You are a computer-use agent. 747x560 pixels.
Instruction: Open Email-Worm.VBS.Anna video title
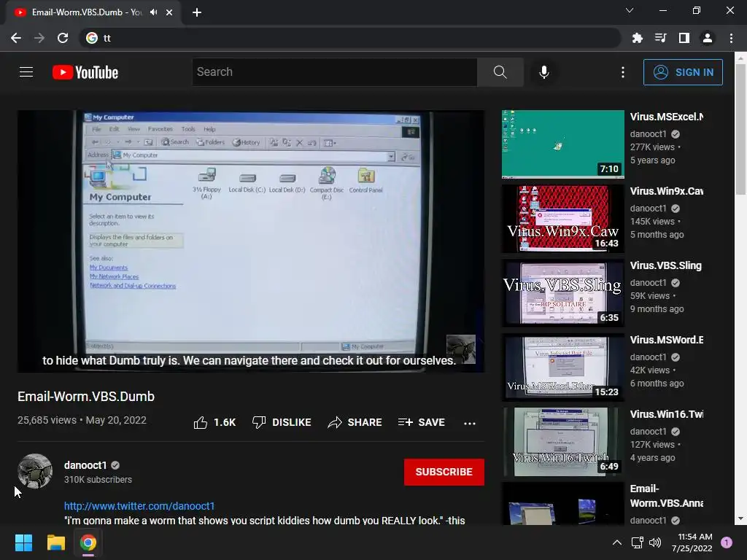coord(667,496)
